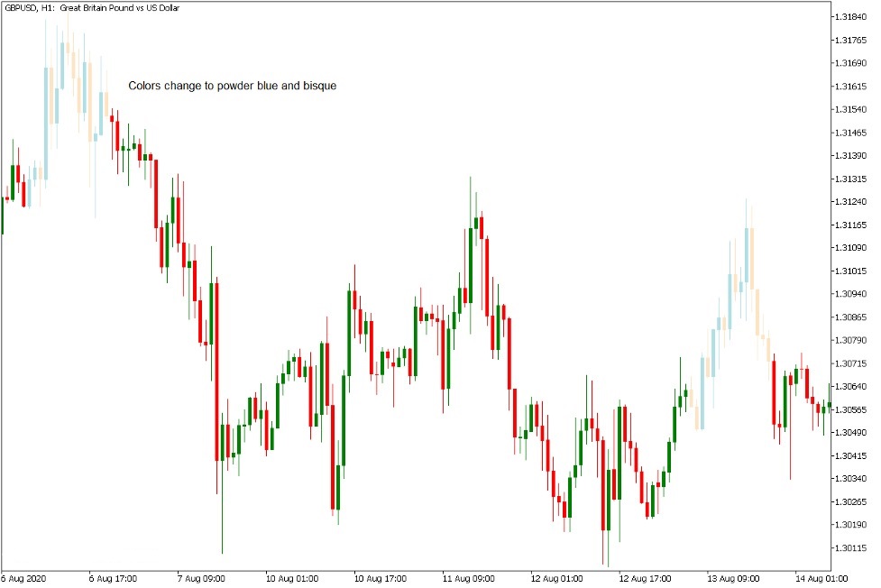881x588 pixels.
Task: Click the 1.31840 price level on the axis
Action: [850, 17]
